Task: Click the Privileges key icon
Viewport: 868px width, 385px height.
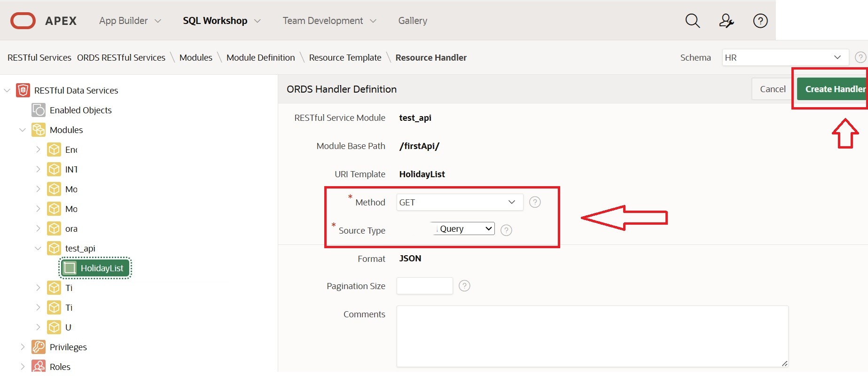Action: point(39,347)
